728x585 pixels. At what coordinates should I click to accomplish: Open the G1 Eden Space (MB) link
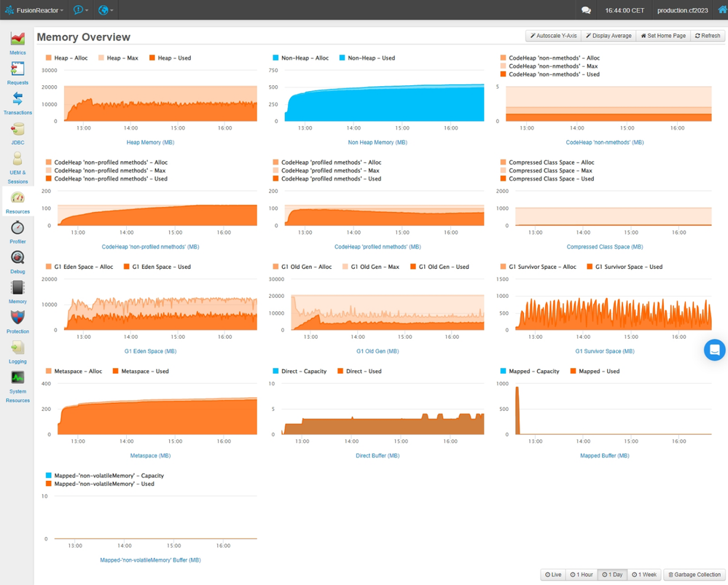pyautogui.click(x=150, y=351)
